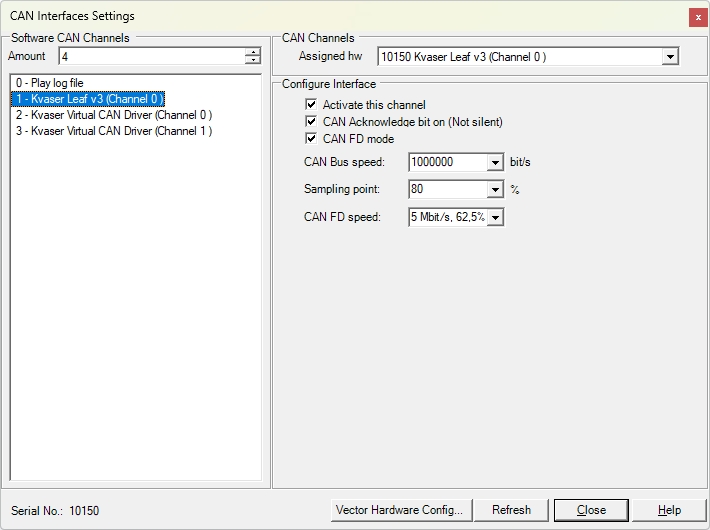This screenshot has height=530, width=710.
Task: Open the Assigned hw dropdown arrow
Action: point(670,57)
